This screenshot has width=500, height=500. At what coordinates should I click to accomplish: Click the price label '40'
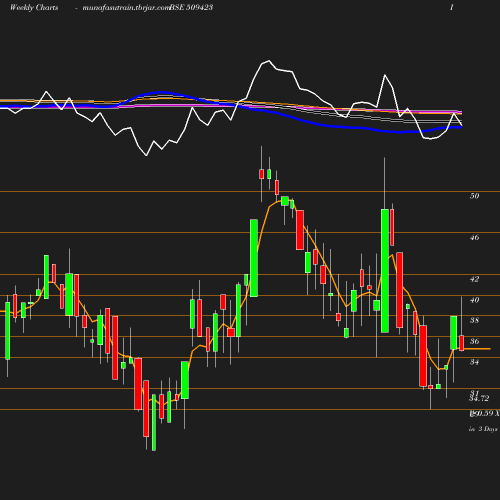pos(474,300)
